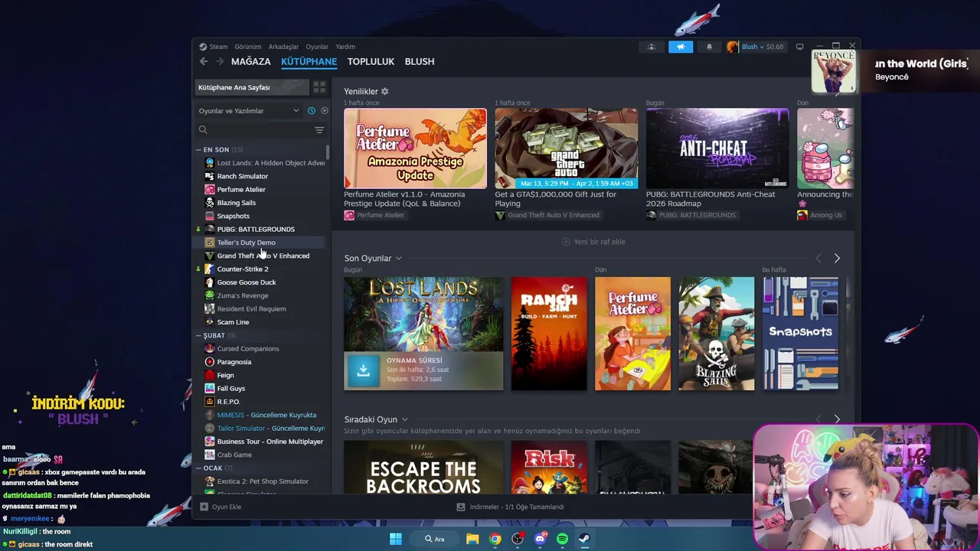Open Discord from the taskbar
This screenshot has width=980, height=551.
click(540, 539)
